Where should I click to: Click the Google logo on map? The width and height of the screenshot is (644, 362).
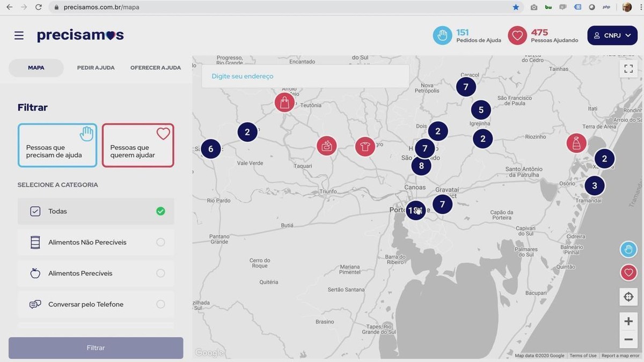209,353
